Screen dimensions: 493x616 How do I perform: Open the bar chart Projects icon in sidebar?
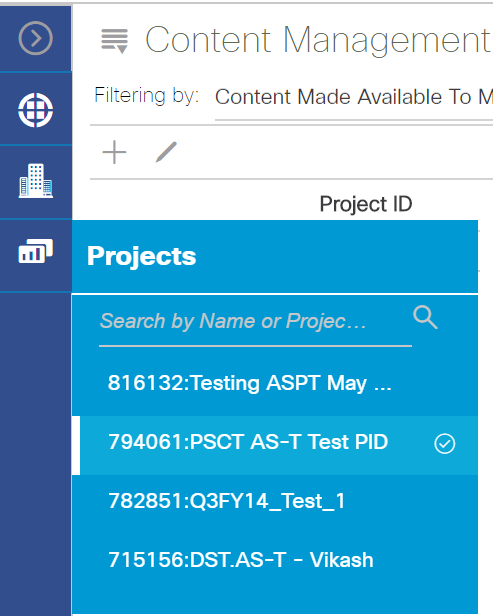[x=36, y=251]
